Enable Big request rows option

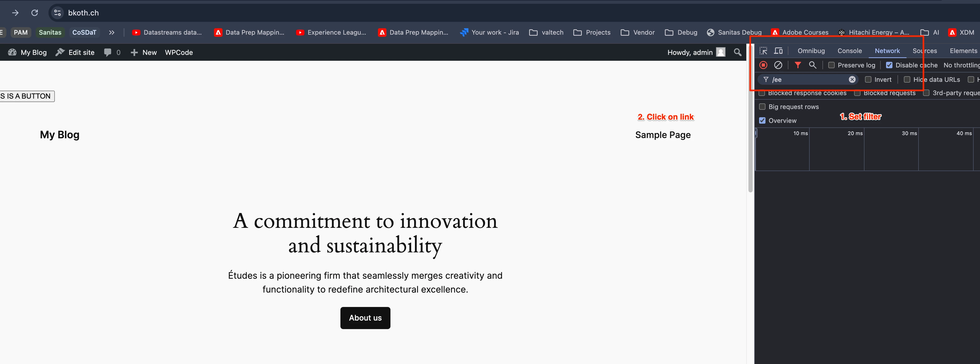(x=762, y=107)
